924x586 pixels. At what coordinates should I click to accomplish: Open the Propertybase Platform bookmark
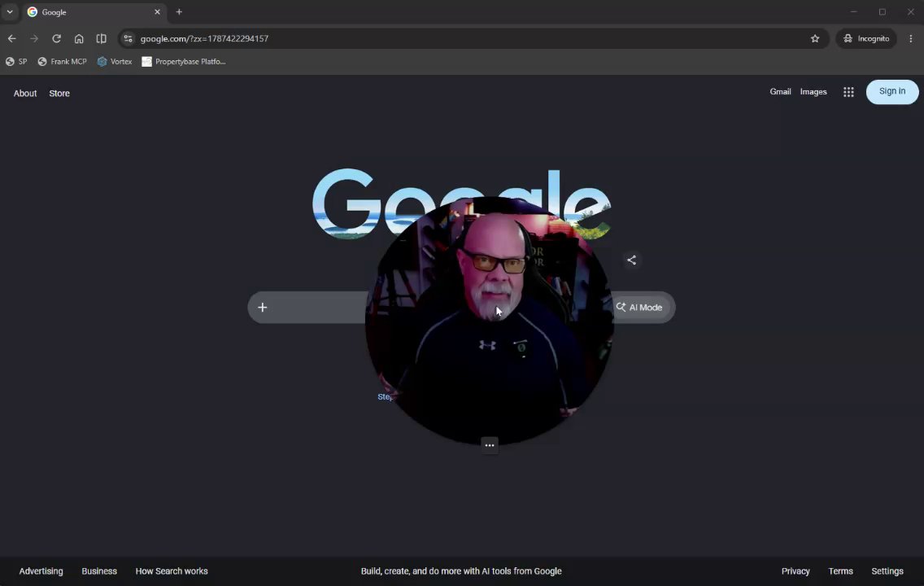tap(184, 61)
